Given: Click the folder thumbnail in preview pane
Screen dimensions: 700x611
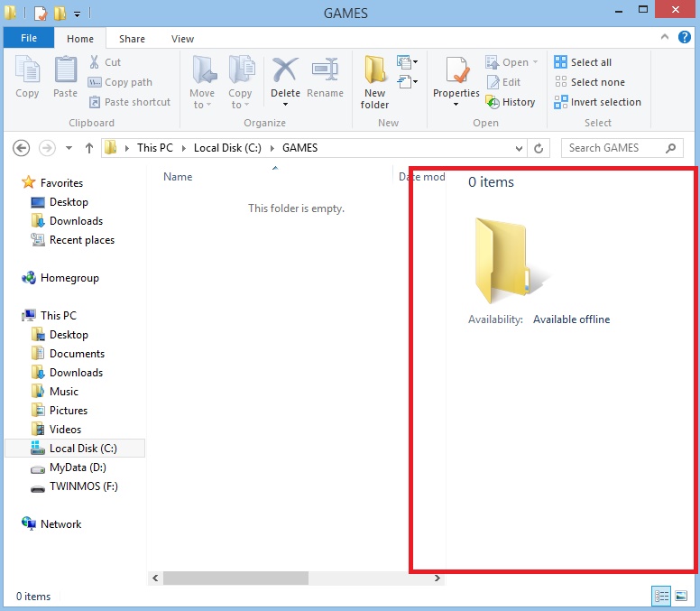Looking at the screenshot, I should [x=511, y=262].
